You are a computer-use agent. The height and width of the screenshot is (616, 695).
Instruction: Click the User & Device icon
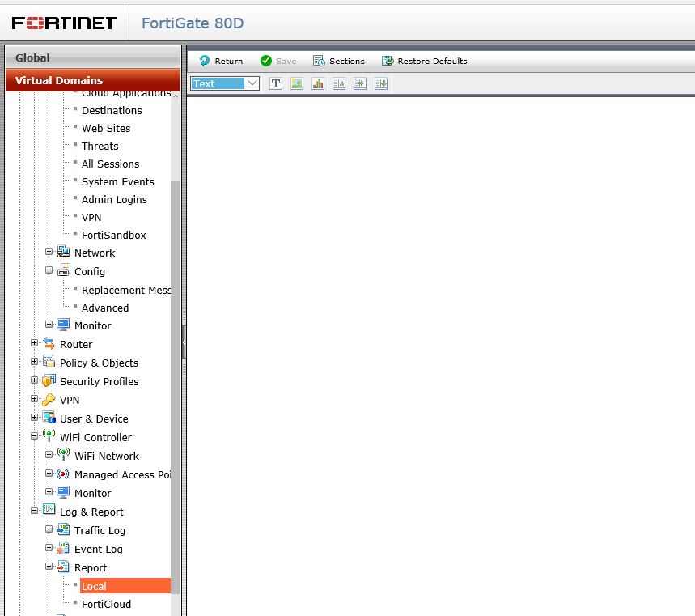click(49, 418)
